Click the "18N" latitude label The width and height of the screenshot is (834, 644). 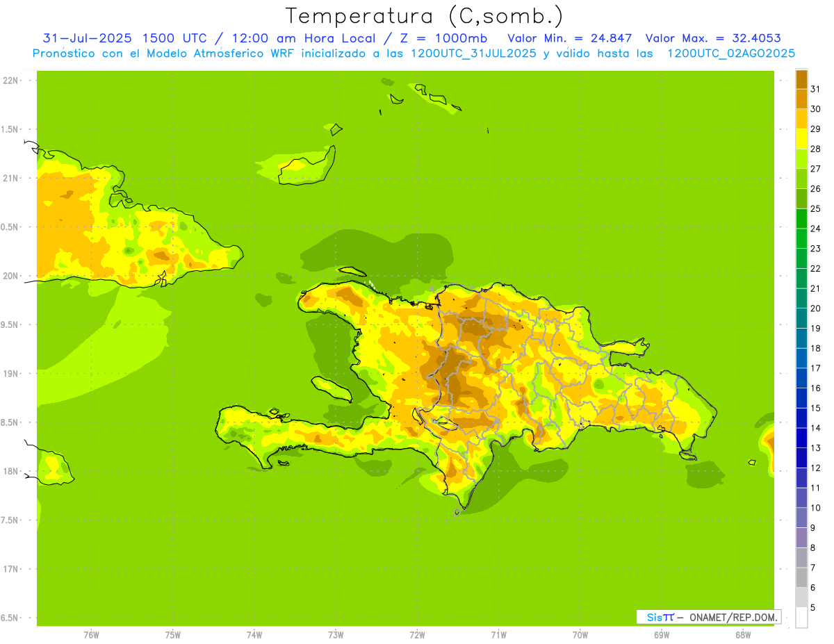point(10,471)
